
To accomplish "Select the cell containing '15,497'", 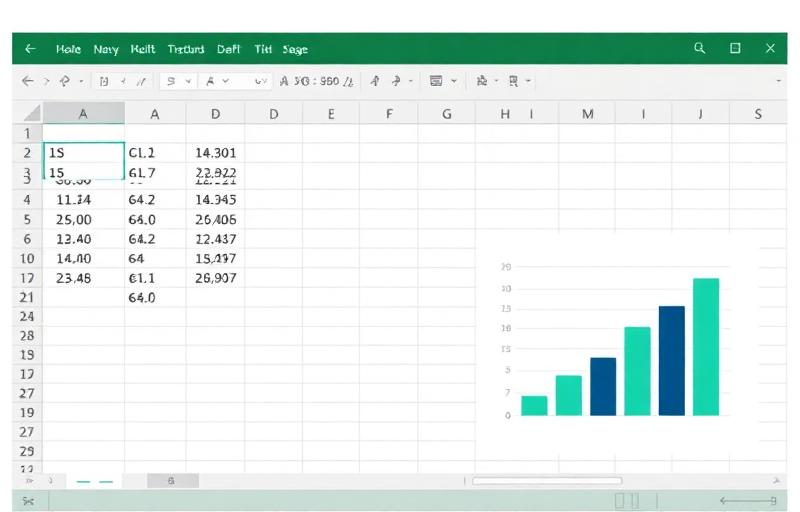I will pyautogui.click(x=215, y=259).
